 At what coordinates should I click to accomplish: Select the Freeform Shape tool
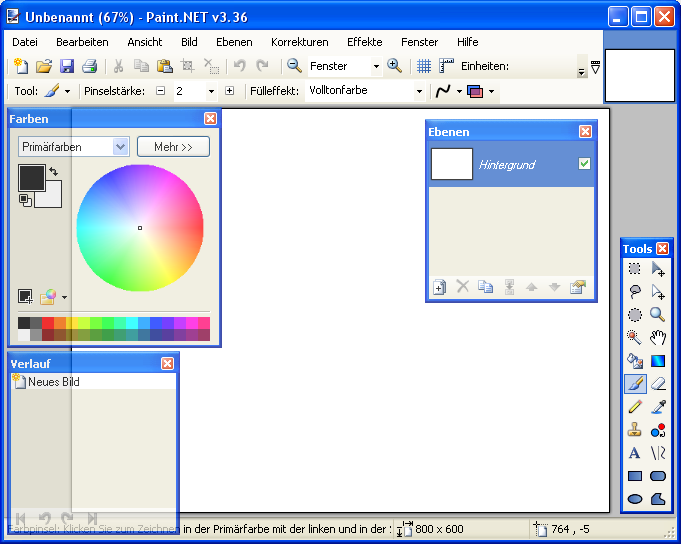[658, 499]
